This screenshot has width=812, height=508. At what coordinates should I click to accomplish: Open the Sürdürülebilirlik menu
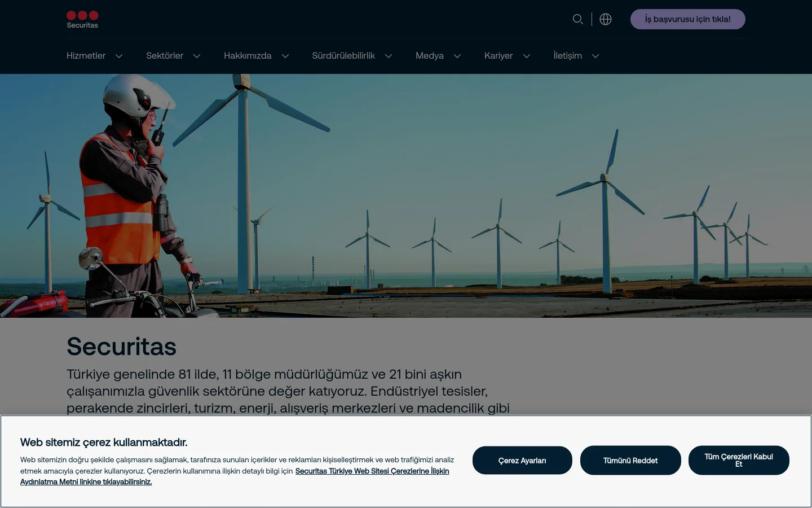coord(343,56)
